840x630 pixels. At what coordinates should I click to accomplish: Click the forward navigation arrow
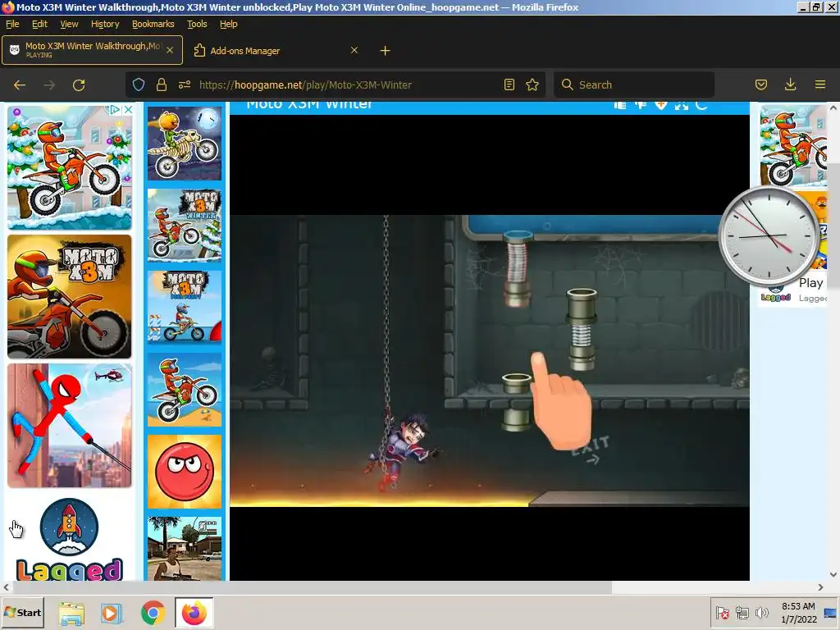[49, 85]
